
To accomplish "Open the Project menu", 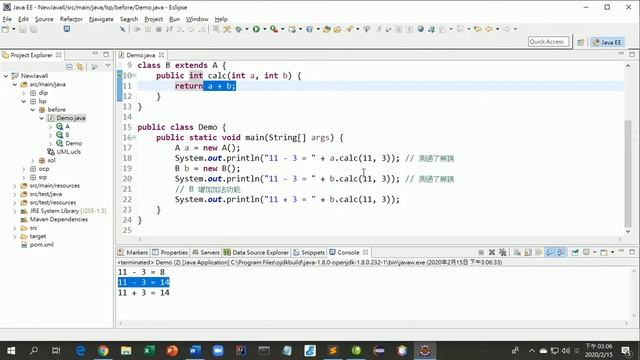I will (x=153, y=19).
